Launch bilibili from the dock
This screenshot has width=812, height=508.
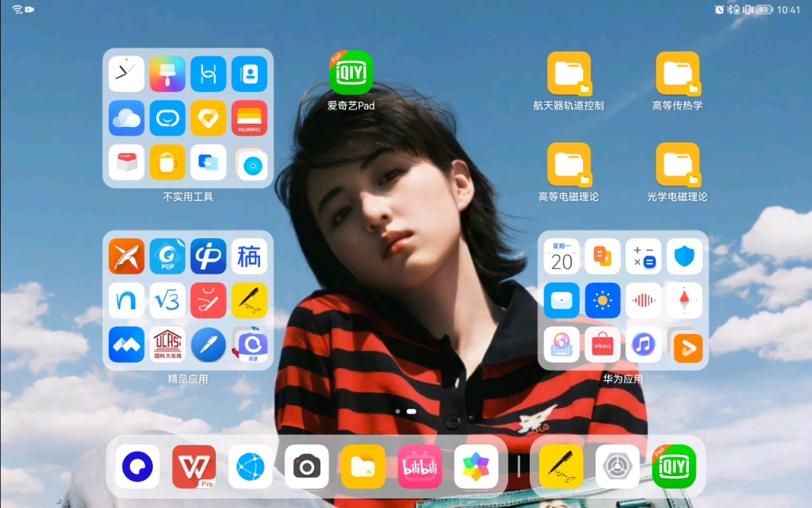click(x=419, y=467)
